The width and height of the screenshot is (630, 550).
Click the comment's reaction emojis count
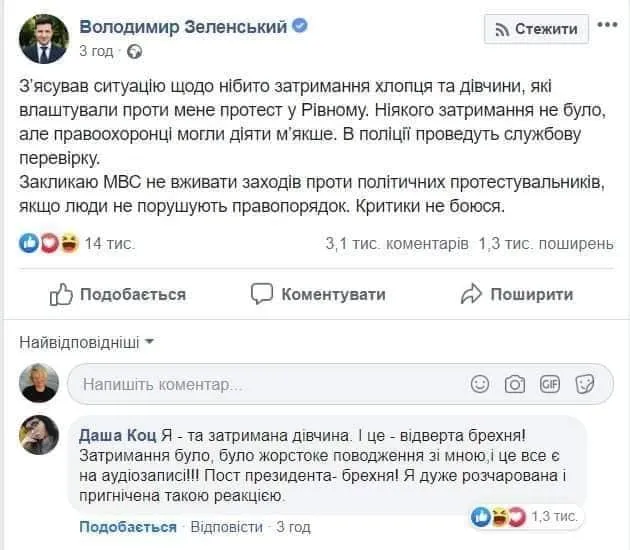tap(527, 516)
